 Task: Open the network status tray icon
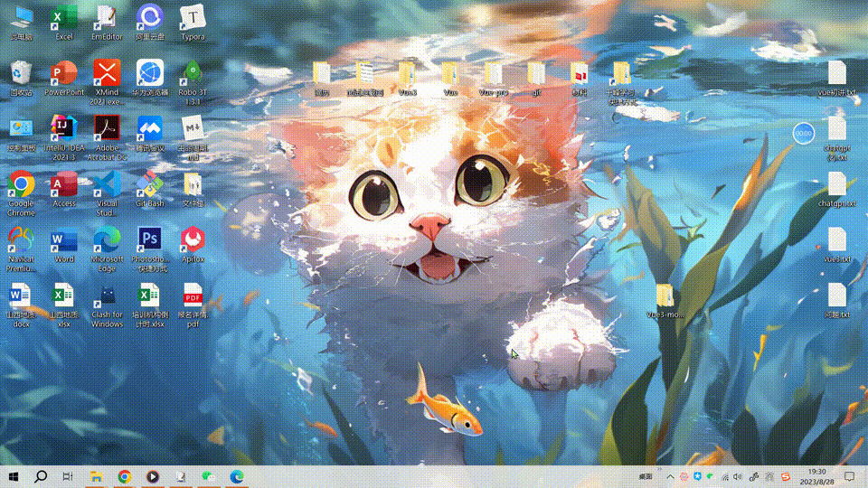tap(724, 476)
